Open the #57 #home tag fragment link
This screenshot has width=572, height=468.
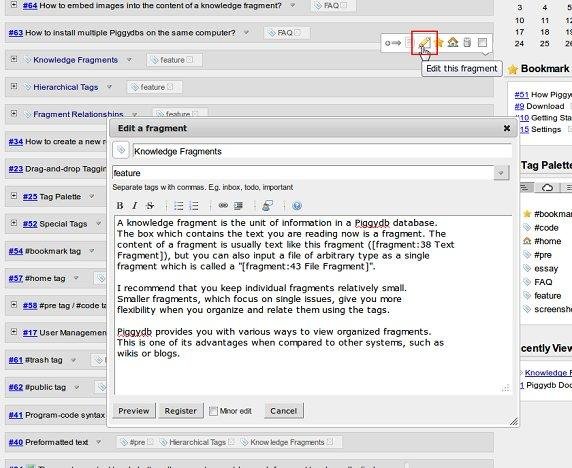tap(16, 278)
